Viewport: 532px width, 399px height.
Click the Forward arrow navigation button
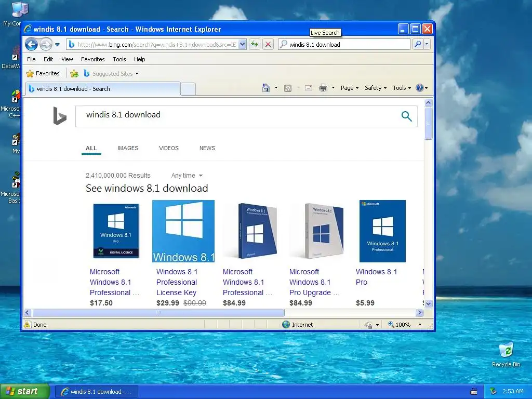(46, 44)
